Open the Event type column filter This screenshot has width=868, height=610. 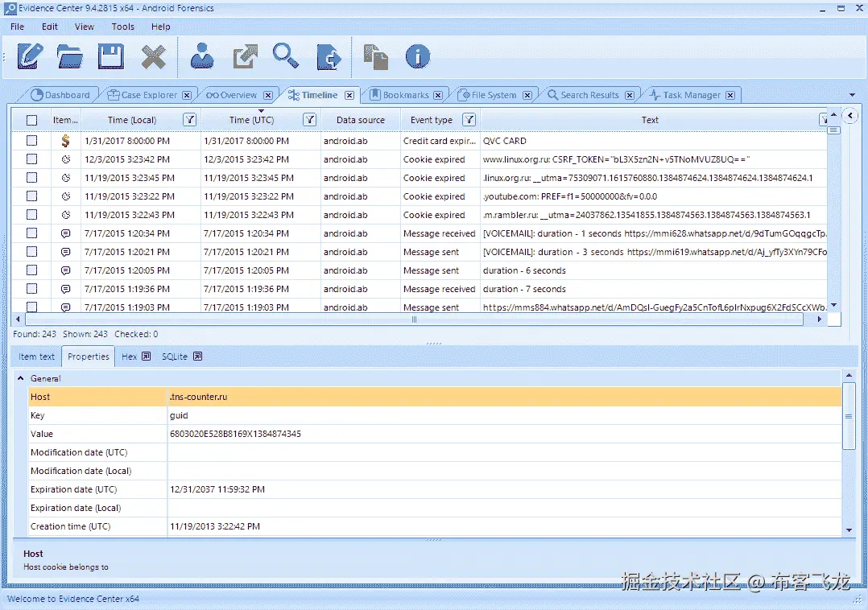pos(469,120)
